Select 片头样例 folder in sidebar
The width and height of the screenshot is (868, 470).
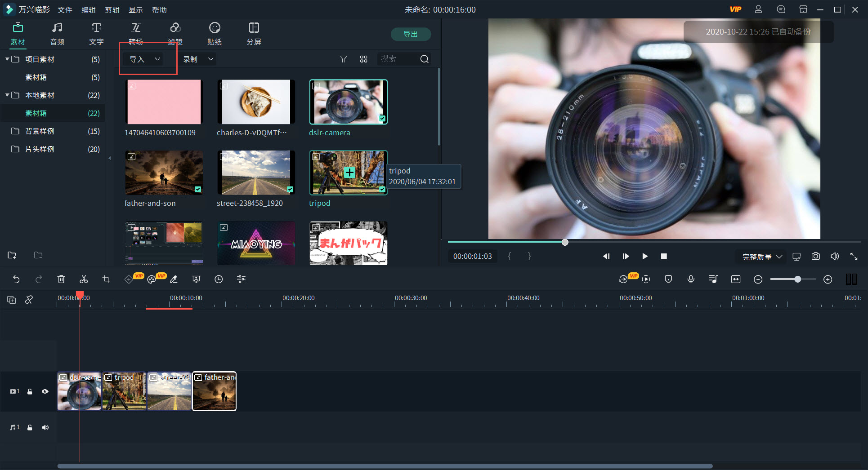40,149
